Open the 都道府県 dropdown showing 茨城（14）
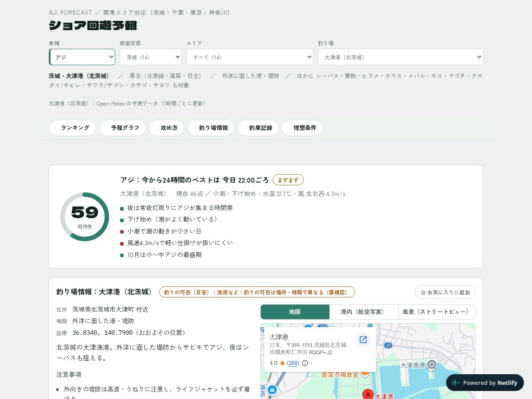Screen dimensions: 532x399 pos(151,57)
